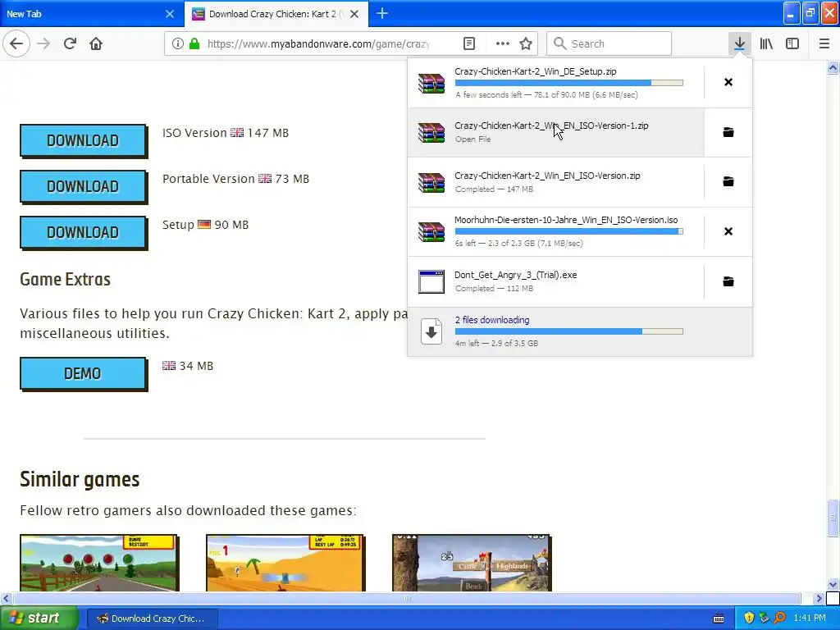The image size is (840, 630).
Task: Reload the current page
Action: pyautogui.click(x=70, y=43)
